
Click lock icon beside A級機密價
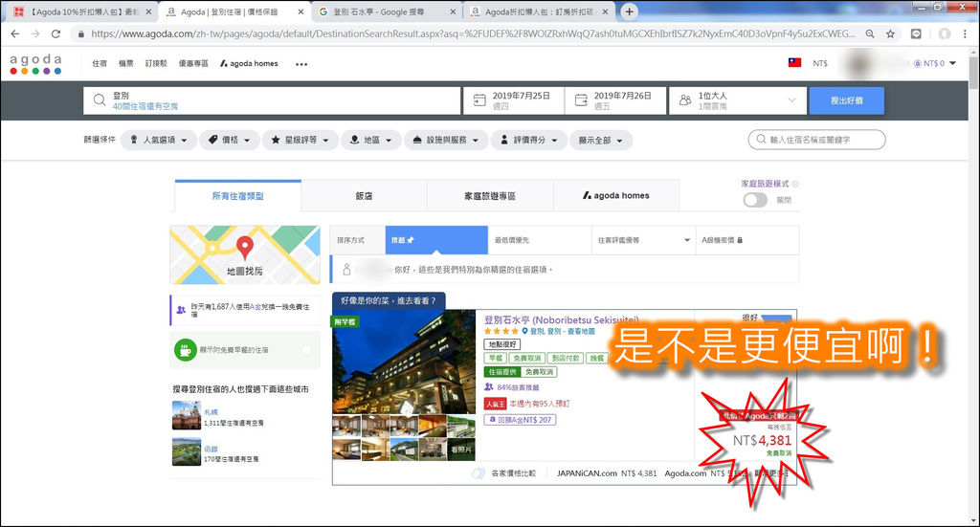pos(740,240)
